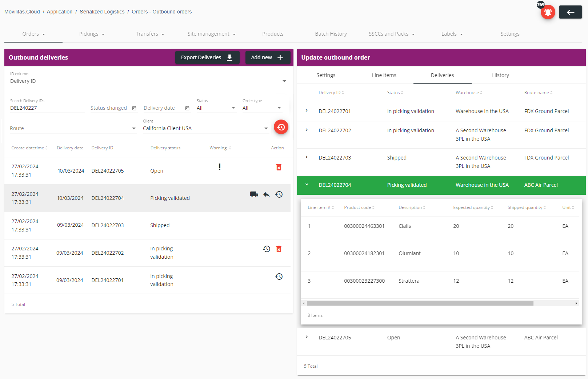Screen dimensions: 588x379
Task: Sort line items by Shipped quantity
Action: pos(527,207)
